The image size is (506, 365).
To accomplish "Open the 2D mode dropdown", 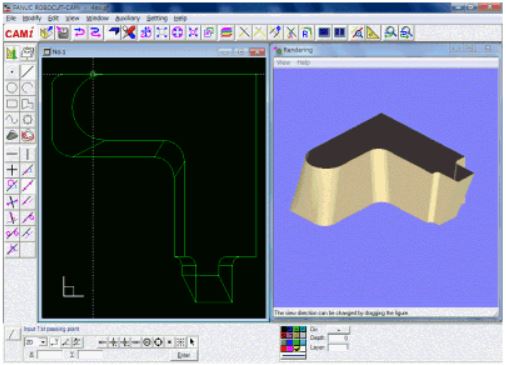I will [x=36, y=342].
